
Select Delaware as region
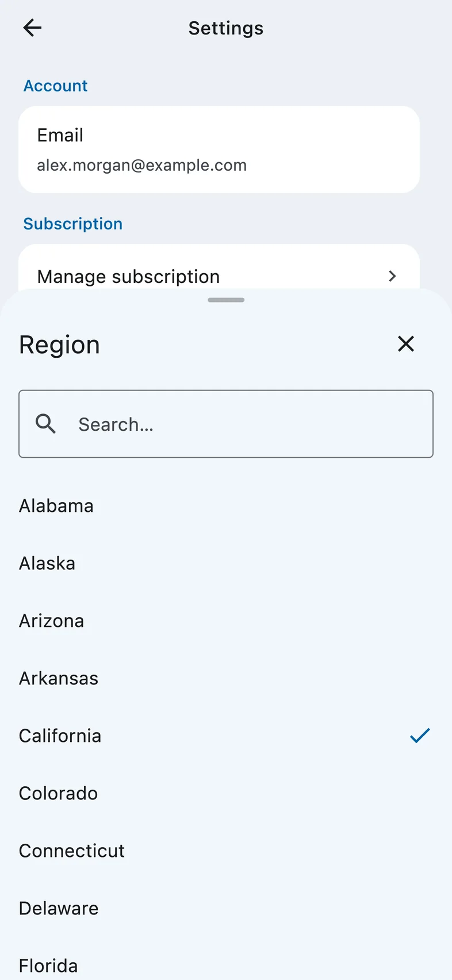226,908
